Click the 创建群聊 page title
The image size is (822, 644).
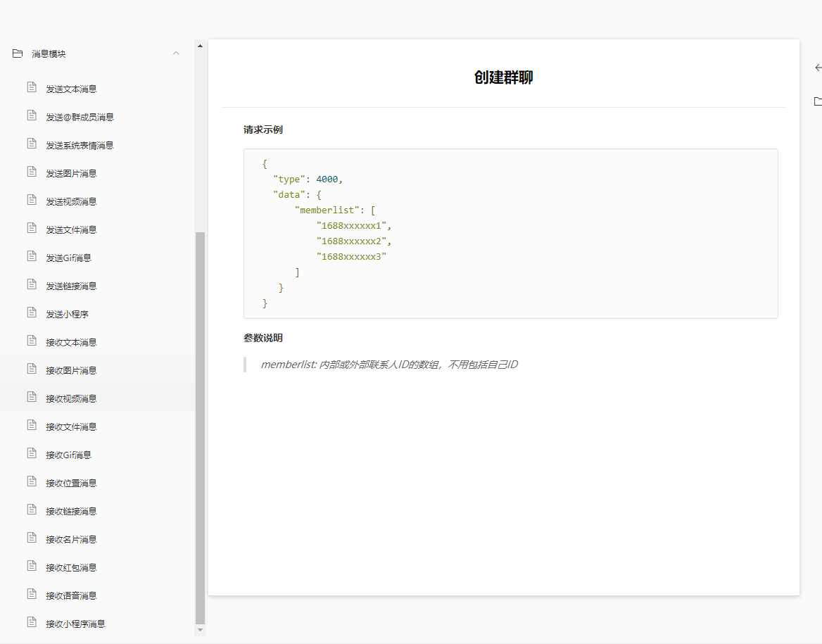click(503, 77)
